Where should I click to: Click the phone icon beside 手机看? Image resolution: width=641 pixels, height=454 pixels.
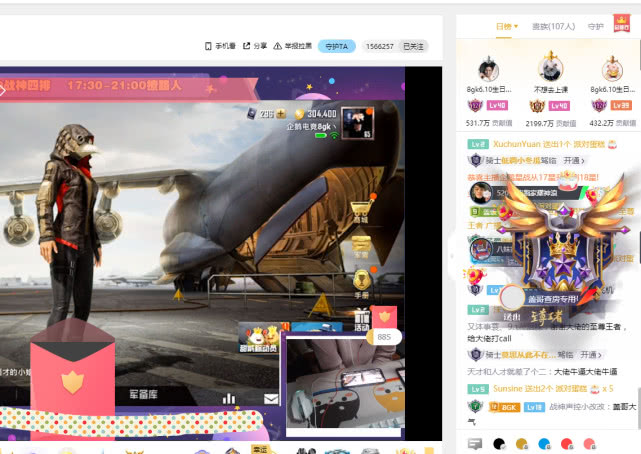tap(208, 46)
